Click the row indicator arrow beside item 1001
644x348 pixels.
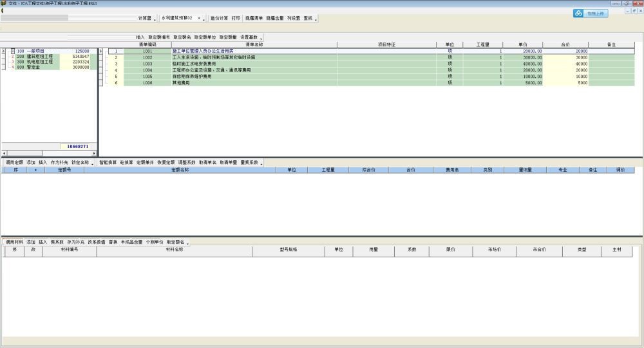coord(100,51)
